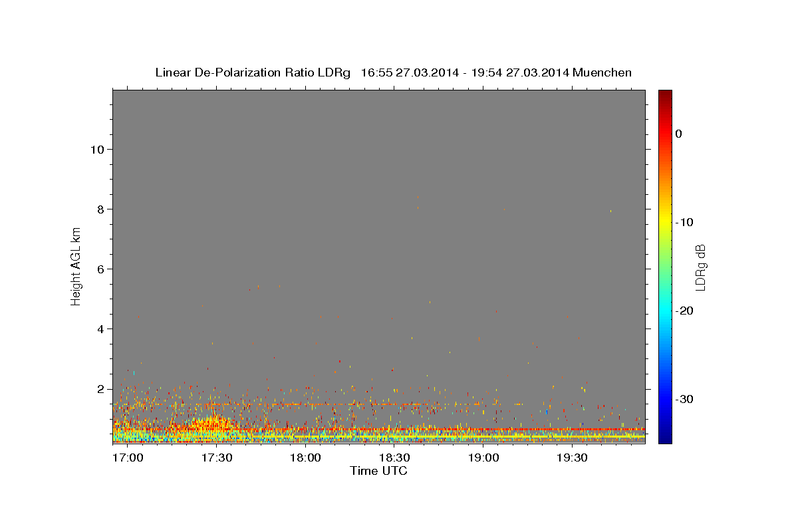The width and height of the screenshot is (798, 532).
Task: Click the end time '19:54 27.03.2014' in title
Action: tap(520, 72)
